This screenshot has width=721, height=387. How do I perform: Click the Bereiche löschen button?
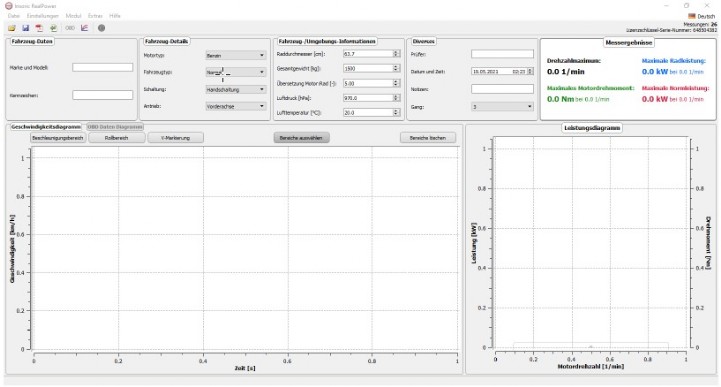(x=428, y=138)
